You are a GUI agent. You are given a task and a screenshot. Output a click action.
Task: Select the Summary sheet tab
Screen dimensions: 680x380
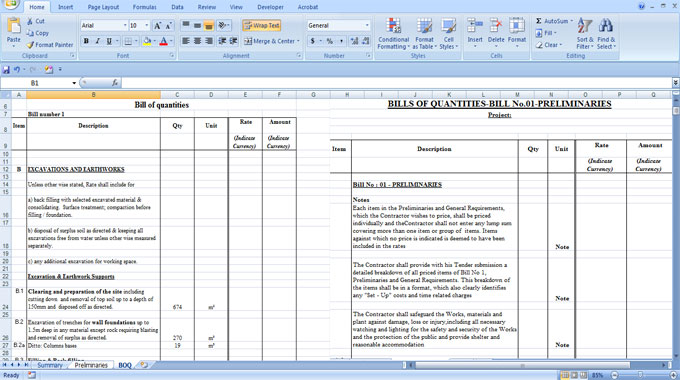point(49,365)
